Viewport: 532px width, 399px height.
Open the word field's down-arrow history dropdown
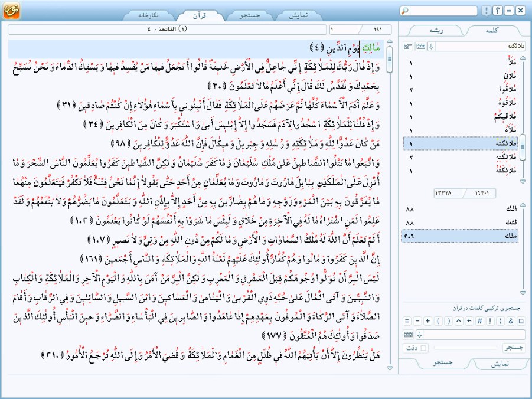pyautogui.click(x=431, y=47)
